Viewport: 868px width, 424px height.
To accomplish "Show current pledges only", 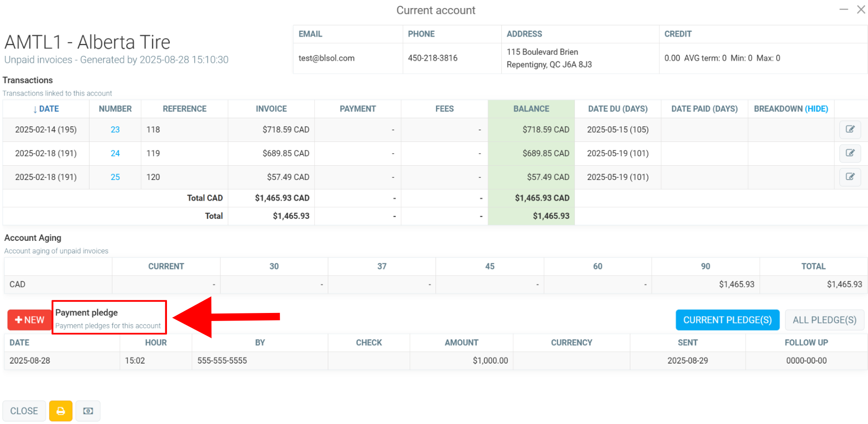I will click(727, 320).
